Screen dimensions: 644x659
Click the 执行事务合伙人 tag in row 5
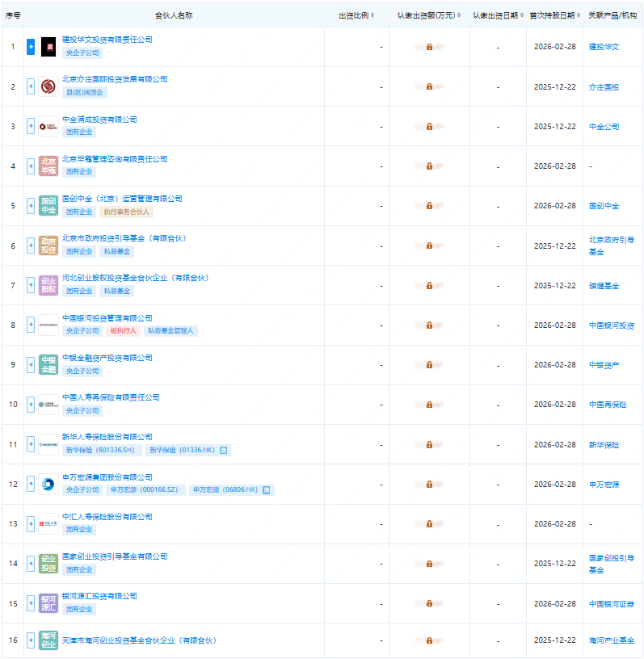[x=126, y=212]
